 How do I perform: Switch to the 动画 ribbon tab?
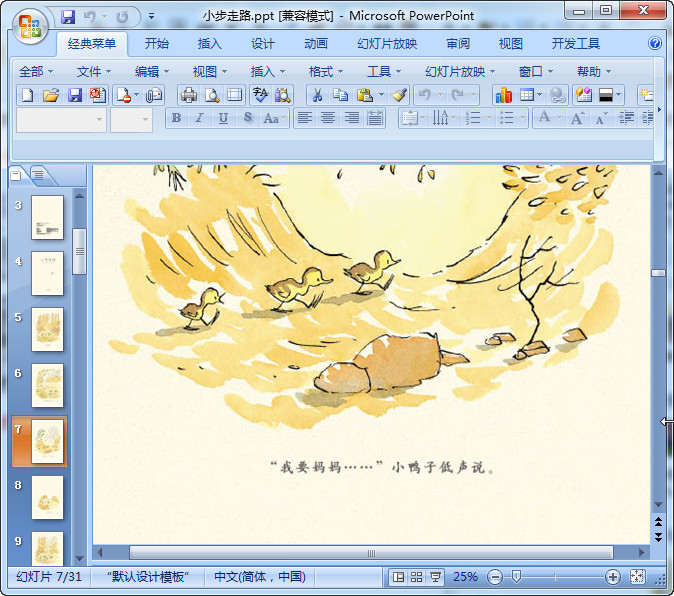point(316,43)
